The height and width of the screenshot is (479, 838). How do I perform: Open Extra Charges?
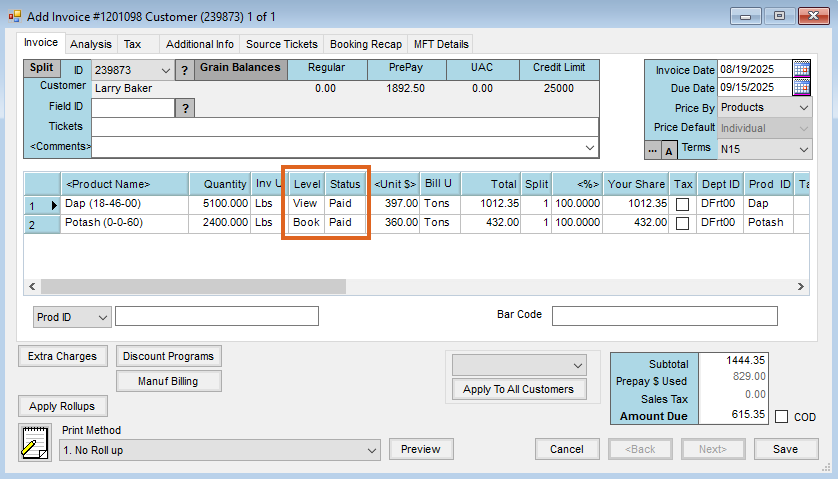point(62,356)
